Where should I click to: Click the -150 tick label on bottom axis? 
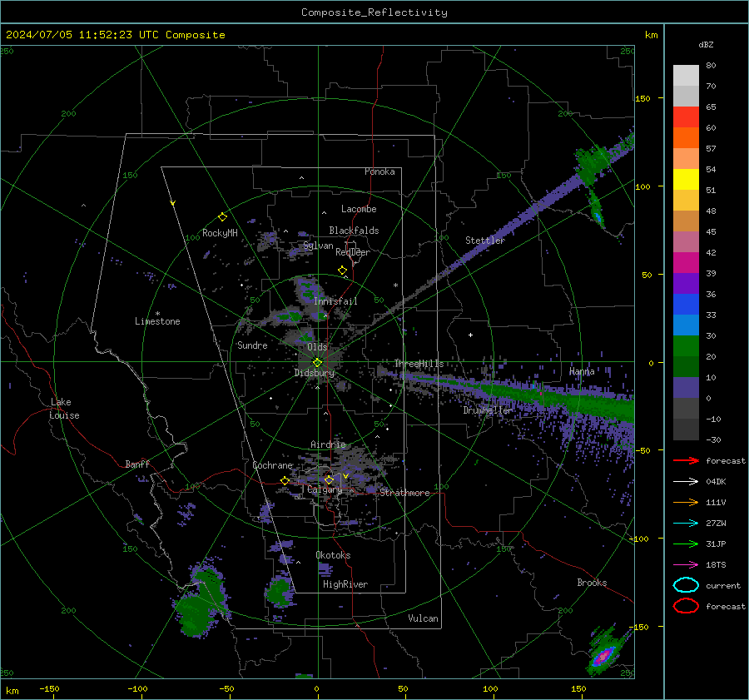[49, 688]
